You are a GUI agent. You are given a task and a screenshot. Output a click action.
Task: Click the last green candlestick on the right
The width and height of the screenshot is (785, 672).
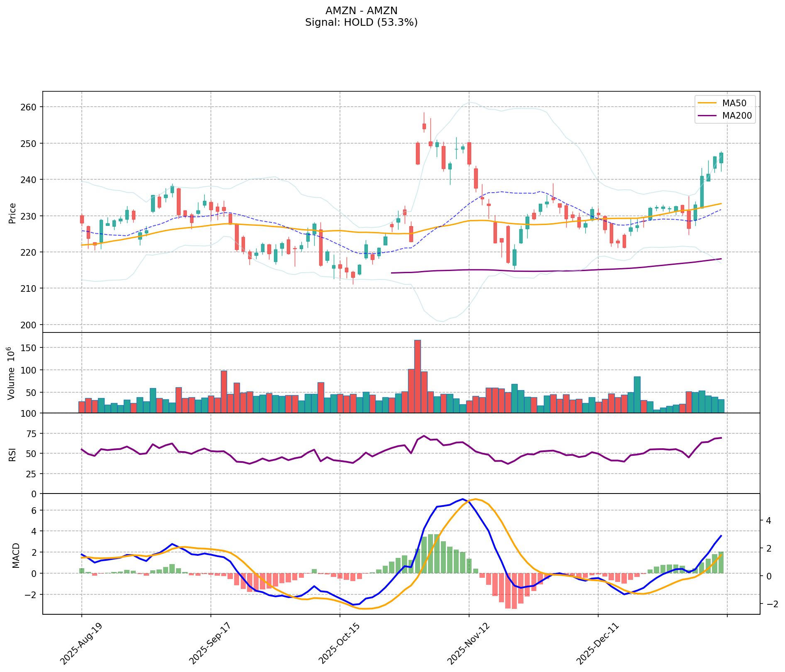[x=721, y=158]
